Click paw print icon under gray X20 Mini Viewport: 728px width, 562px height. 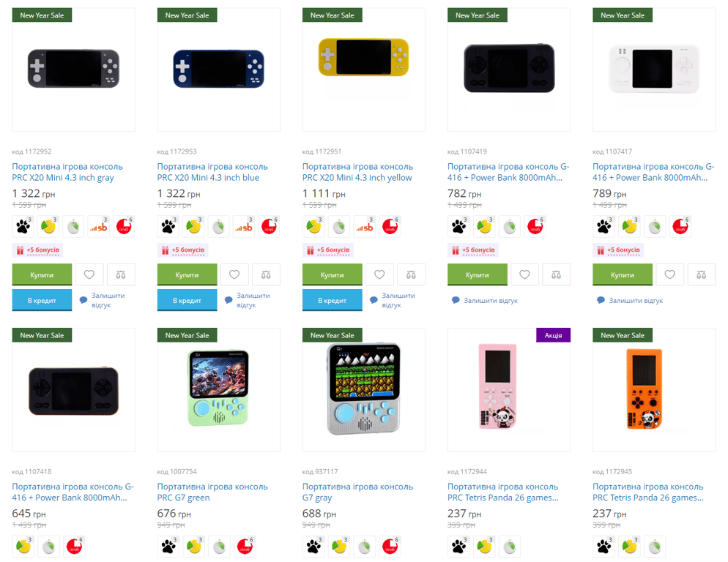point(23,226)
